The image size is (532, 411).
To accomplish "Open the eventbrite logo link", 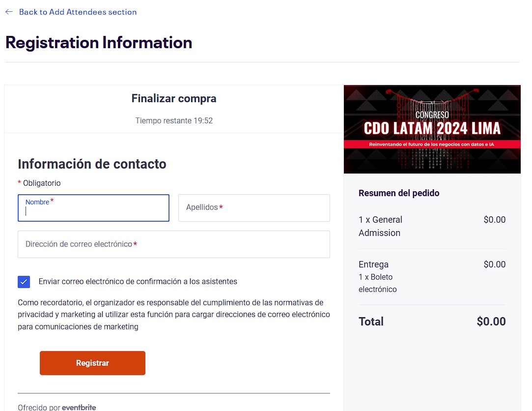I will click(x=79, y=407).
